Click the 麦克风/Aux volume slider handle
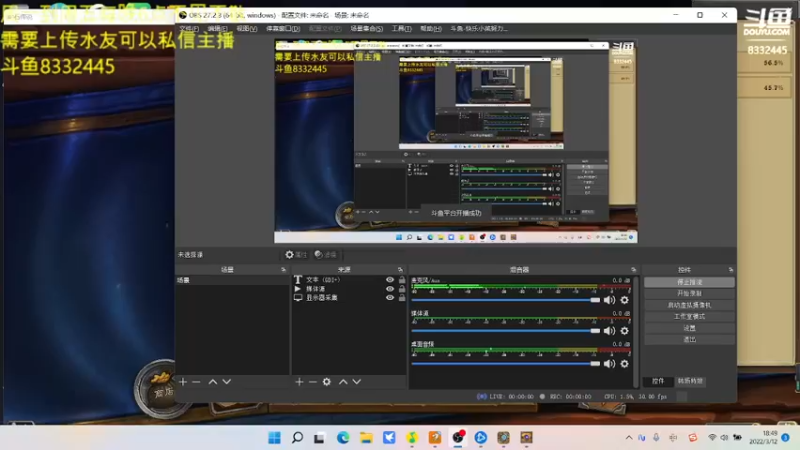Screen dimensions: 800x450 (595, 300)
